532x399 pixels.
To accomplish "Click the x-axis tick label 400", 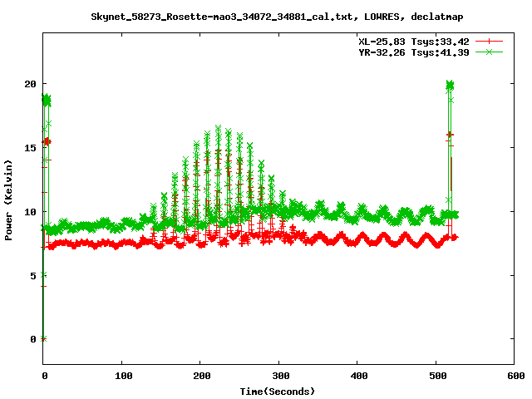I will click(359, 376).
